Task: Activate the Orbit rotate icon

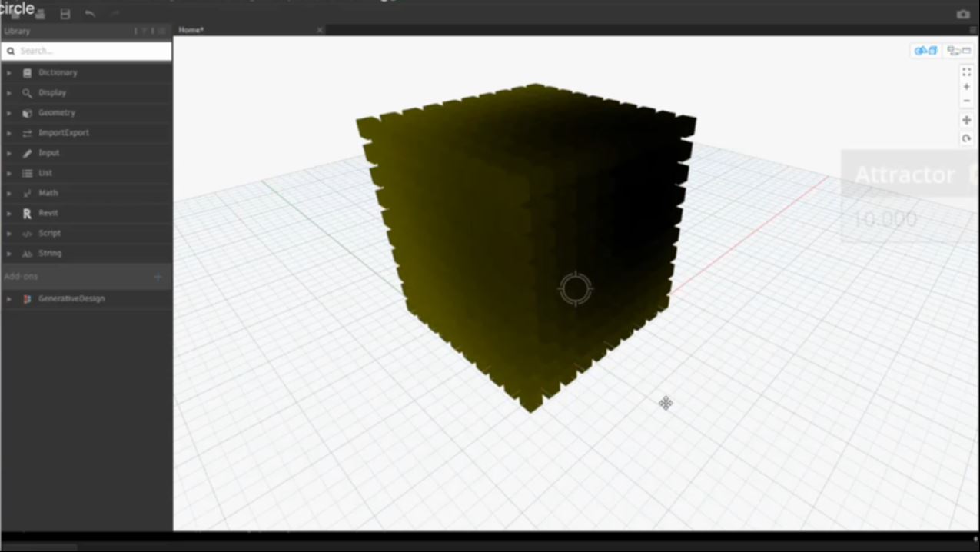Action: click(x=966, y=138)
